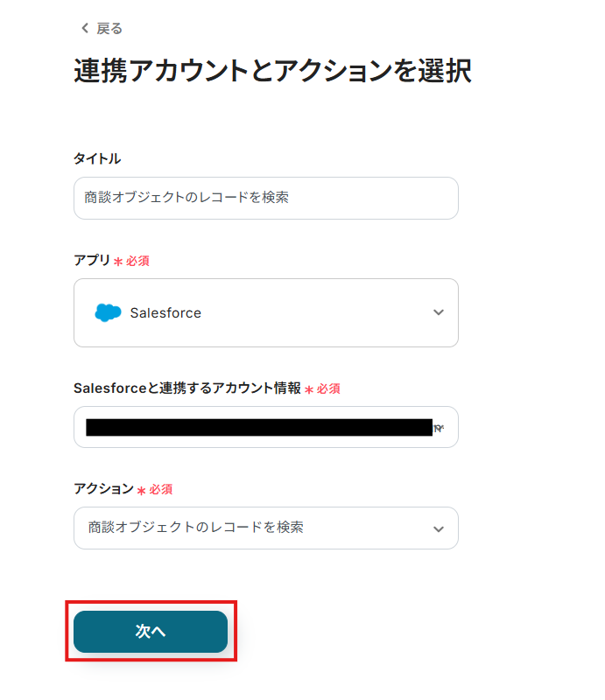
Task: Click the Salesforce cloud logo icon
Action: [x=108, y=312]
